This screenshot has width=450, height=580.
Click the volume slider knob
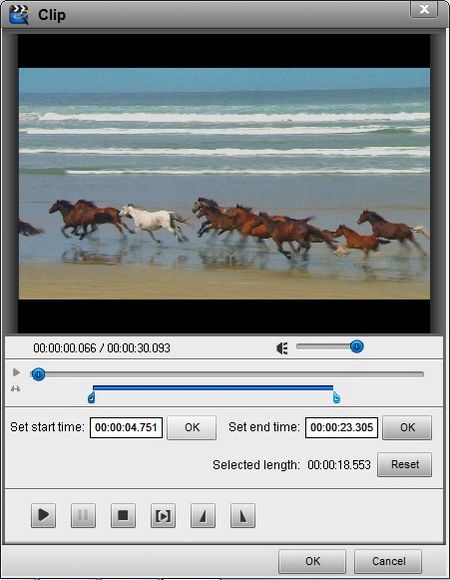pos(356,347)
